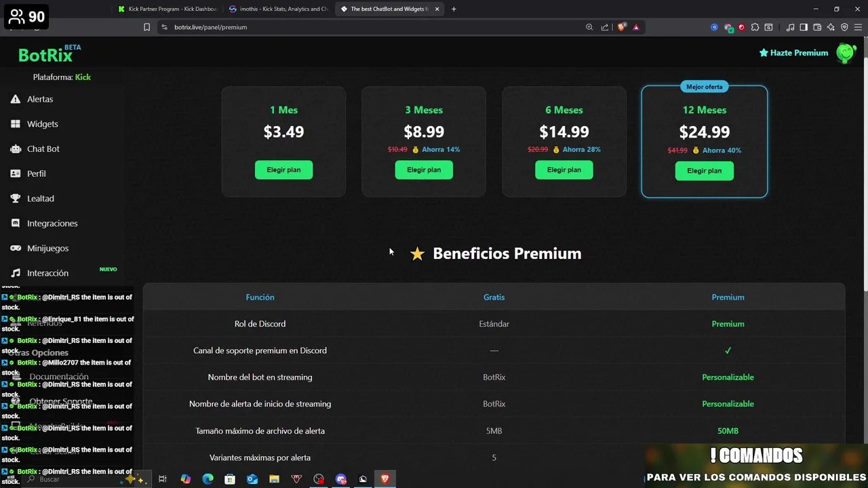Open the Brave playlist music icon
This screenshot has width=868, height=488.
tap(790, 27)
